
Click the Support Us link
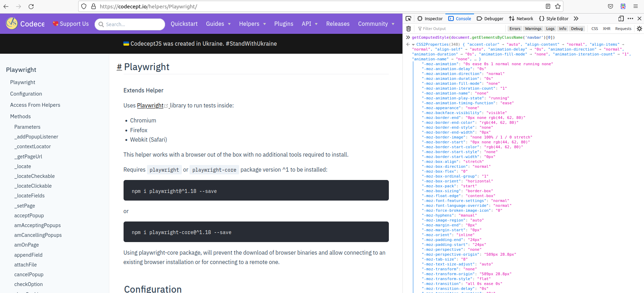[x=71, y=24]
